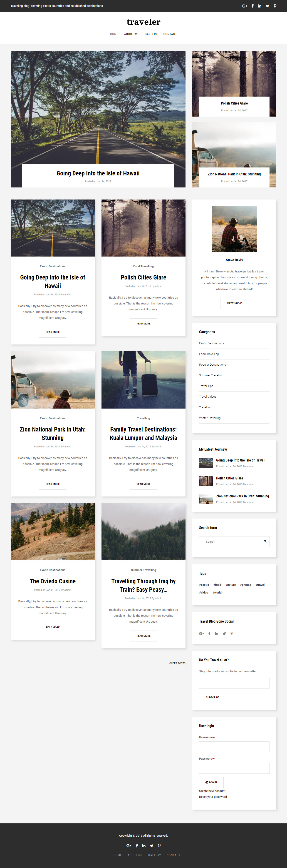Image resolution: width=287 pixels, height=868 pixels.
Task: Open Create new account link
Action: coord(212,791)
